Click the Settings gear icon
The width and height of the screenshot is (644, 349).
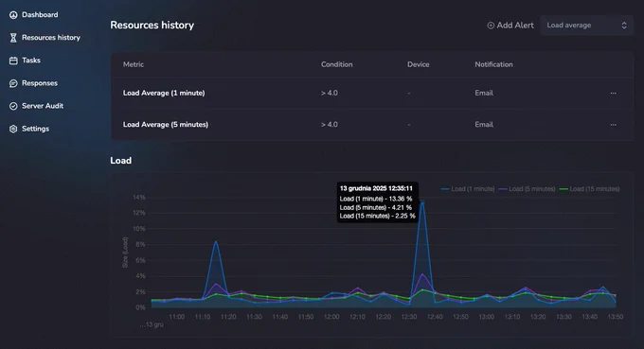click(13, 129)
